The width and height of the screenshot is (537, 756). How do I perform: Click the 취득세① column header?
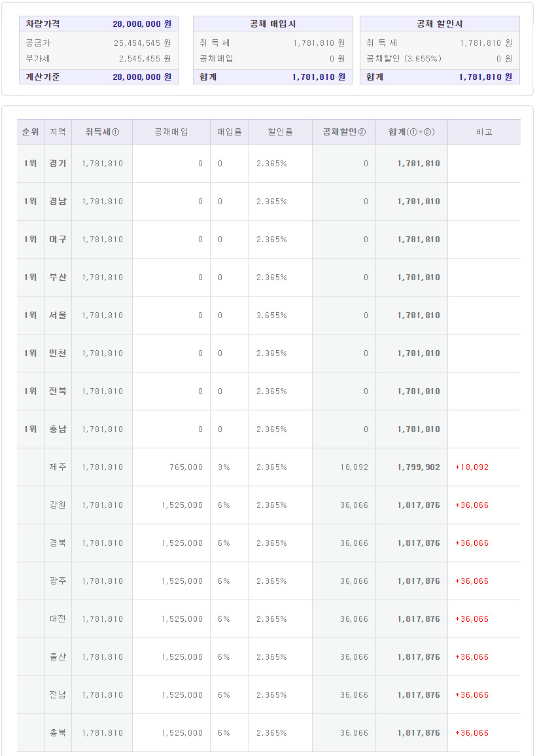(x=102, y=132)
